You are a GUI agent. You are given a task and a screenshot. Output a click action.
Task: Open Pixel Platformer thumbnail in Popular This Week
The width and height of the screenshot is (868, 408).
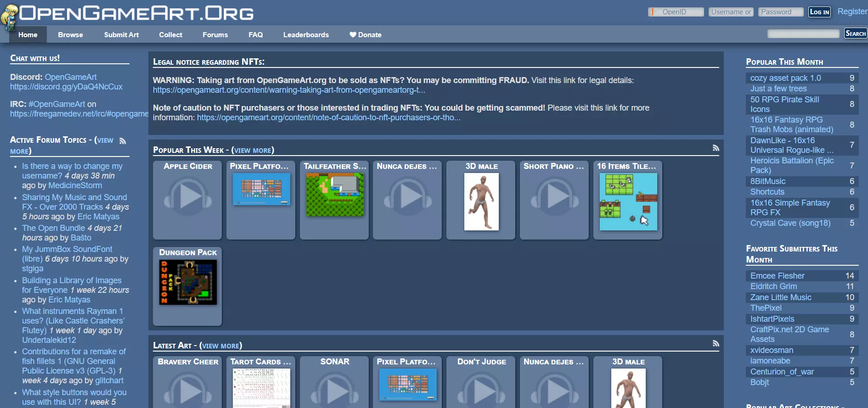pos(261,189)
